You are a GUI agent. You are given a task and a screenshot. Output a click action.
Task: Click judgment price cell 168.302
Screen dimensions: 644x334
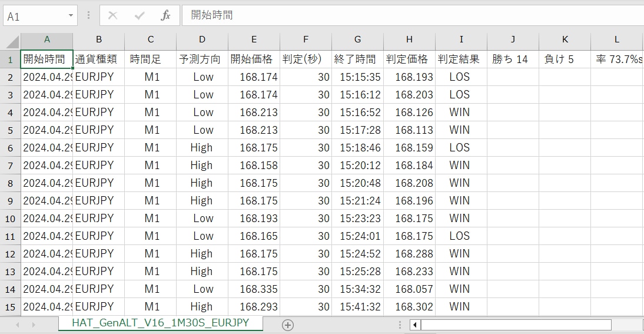coord(409,306)
